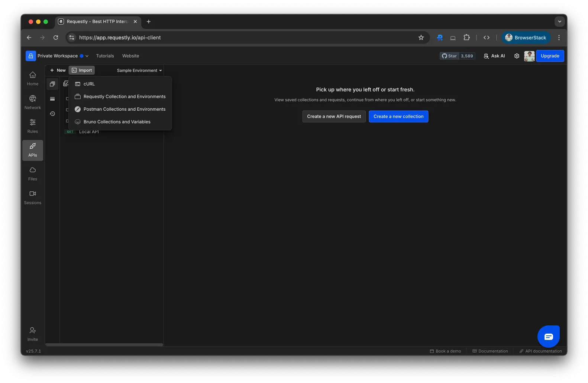The image size is (588, 383).
Task: Open Book a demo link
Action: [445, 351]
